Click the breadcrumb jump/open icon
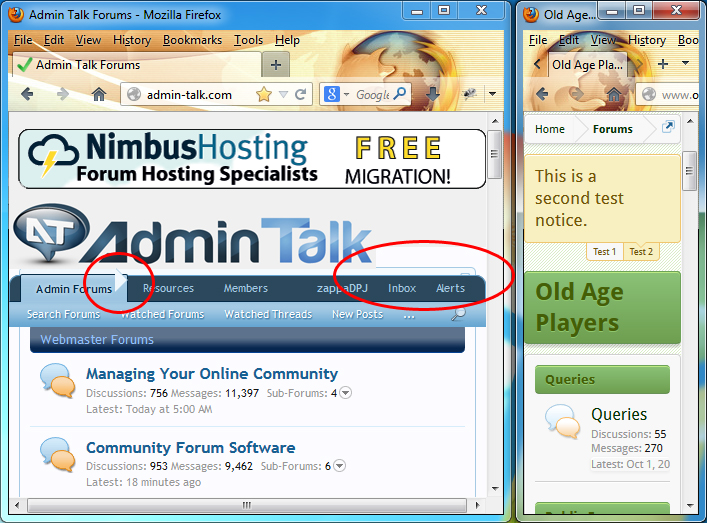Image resolution: width=707 pixels, height=523 pixels. (668, 127)
